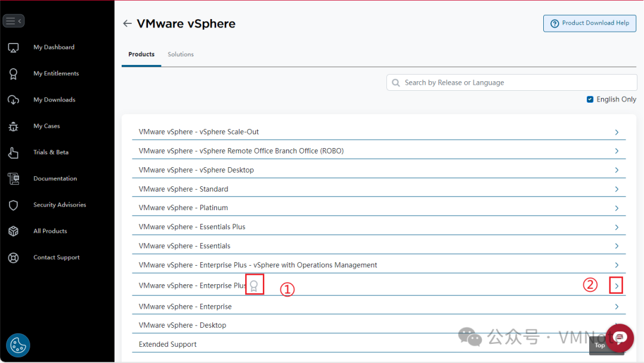Click the My Downloads cloud icon
Screen dimensions: 644x363
click(13, 100)
